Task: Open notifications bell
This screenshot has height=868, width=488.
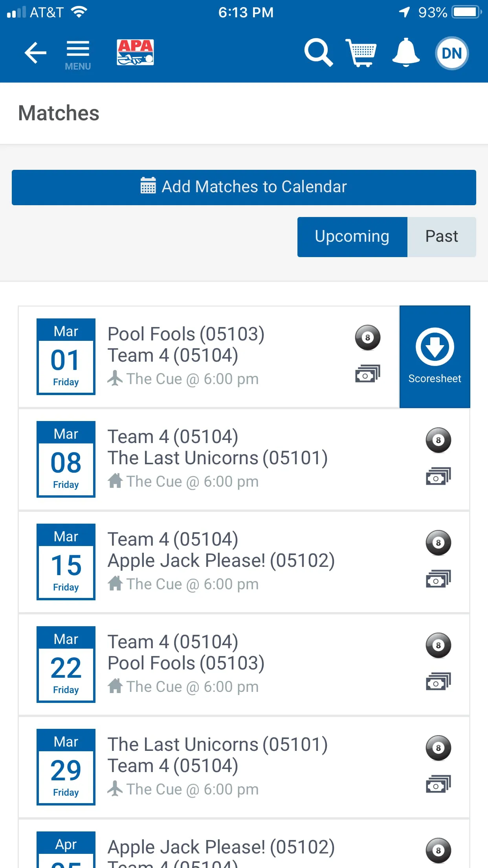Action: tap(406, 52)
